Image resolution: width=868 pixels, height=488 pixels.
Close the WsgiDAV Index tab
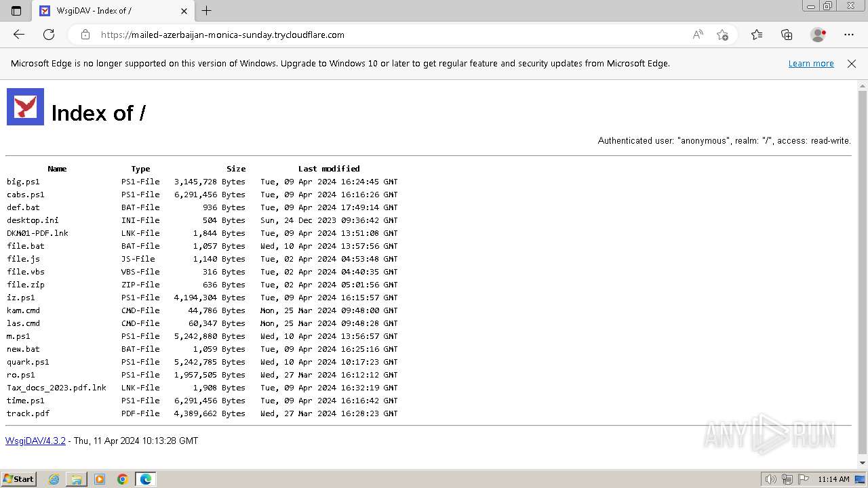pyautogui.click(x=184, y=11)
